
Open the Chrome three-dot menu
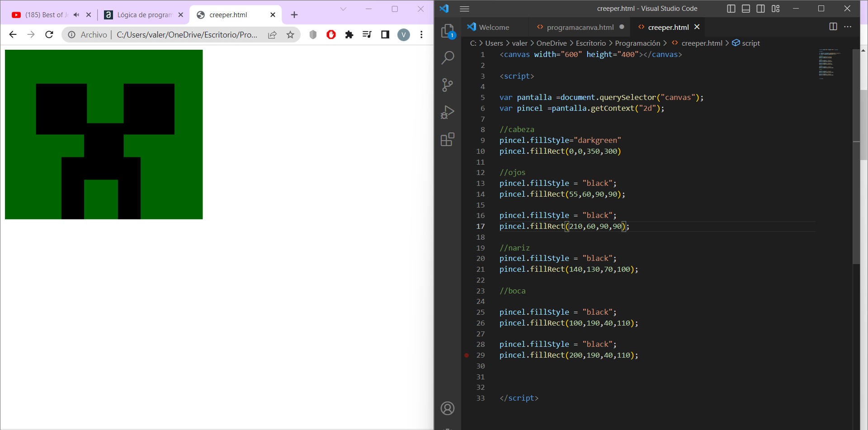[421, 34]
